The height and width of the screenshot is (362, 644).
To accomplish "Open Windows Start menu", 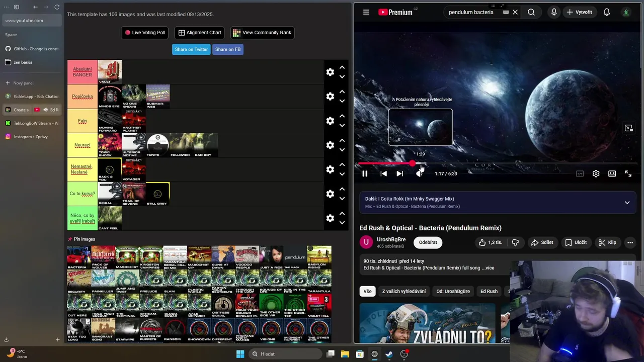I will [x=240, y=354].
